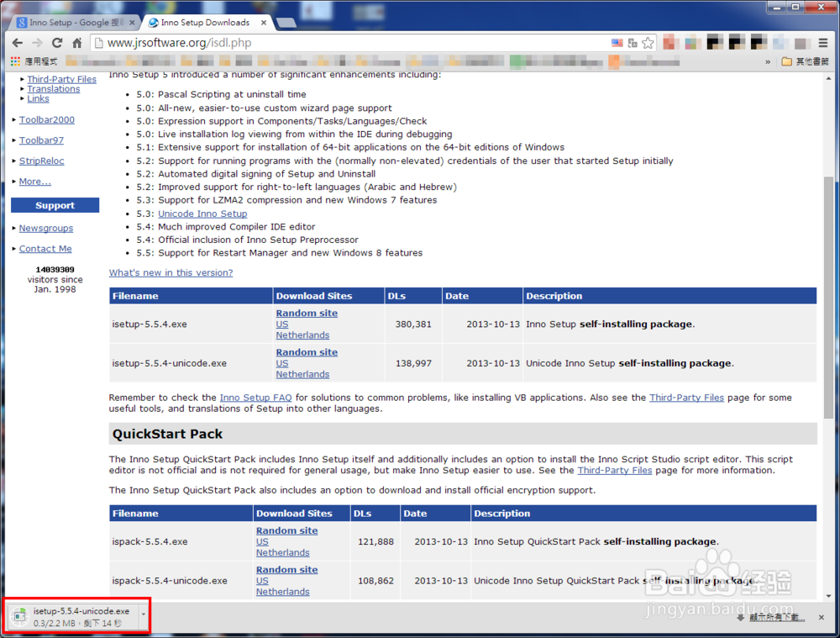This screenshot has height=638, width=840.
Task: Open Third-Party Files link in Remember paragraph
Action: point(686,398)
